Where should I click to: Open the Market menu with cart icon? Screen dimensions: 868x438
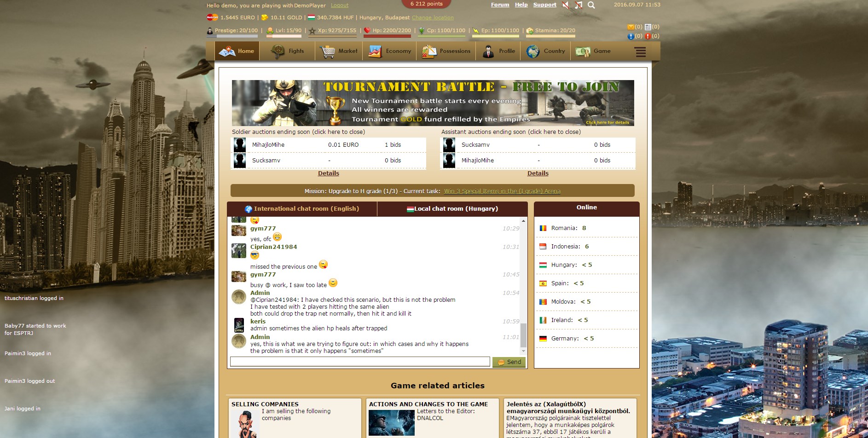coord(339,51)
